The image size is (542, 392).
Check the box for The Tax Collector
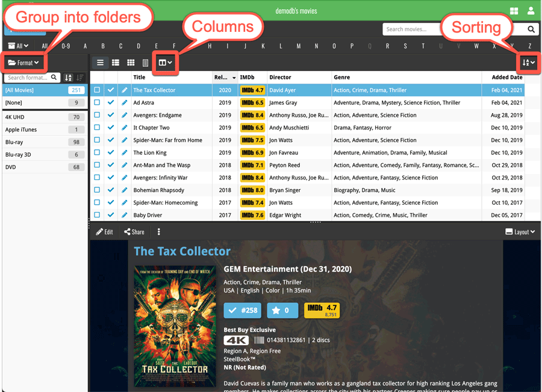(x=97, y=90)
